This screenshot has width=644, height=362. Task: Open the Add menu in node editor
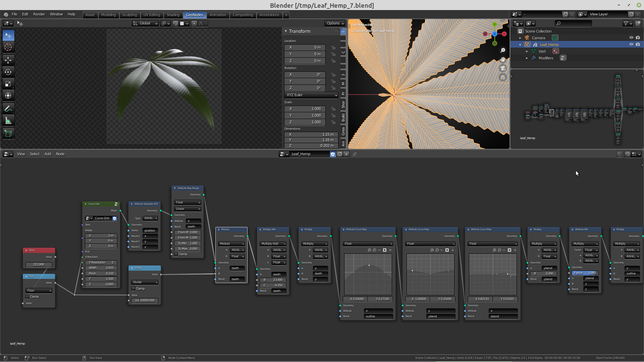point(48,154)
